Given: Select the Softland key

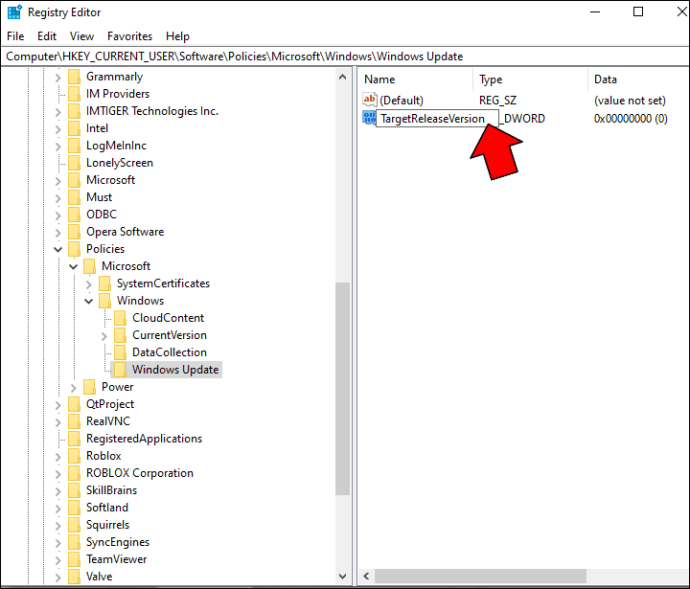Looking at the screenshot, I should tap(107, 508).
